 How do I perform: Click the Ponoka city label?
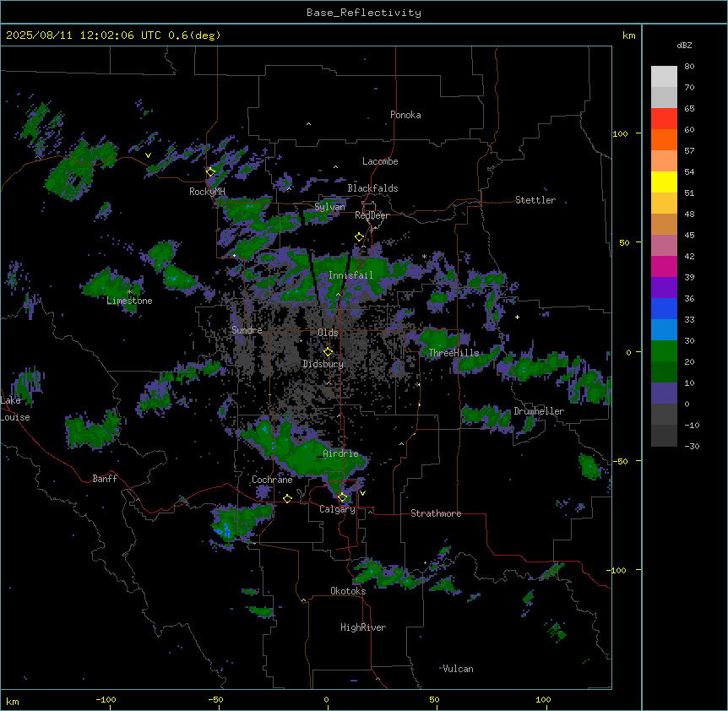click(405, 115)
